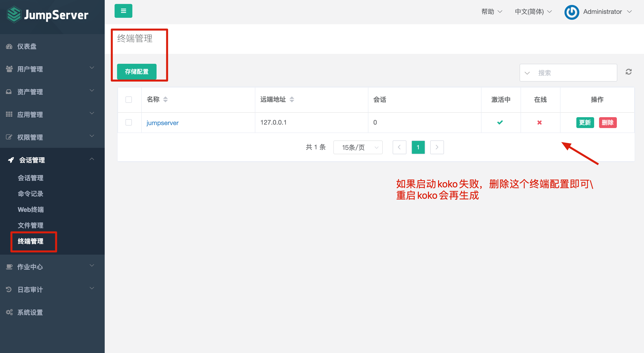Go to pagination page 1
644x353 pixels.
418,147
